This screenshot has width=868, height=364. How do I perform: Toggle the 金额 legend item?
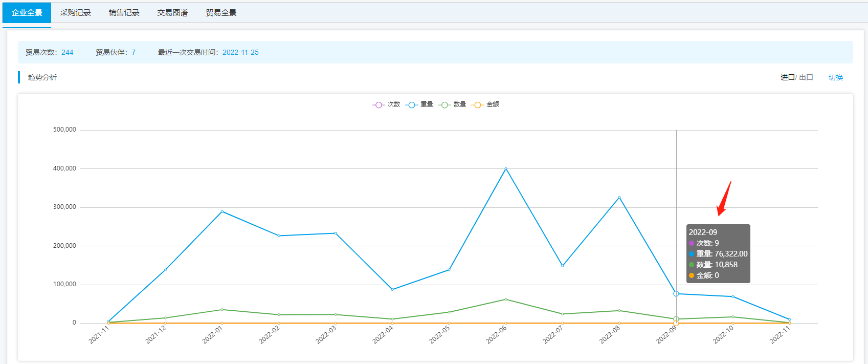[485, 104]
